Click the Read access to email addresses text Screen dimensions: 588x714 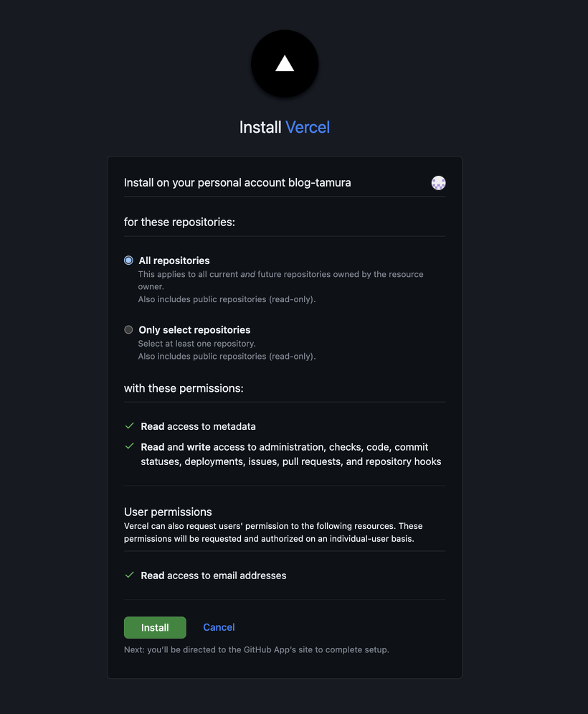[x=214, y=576]
